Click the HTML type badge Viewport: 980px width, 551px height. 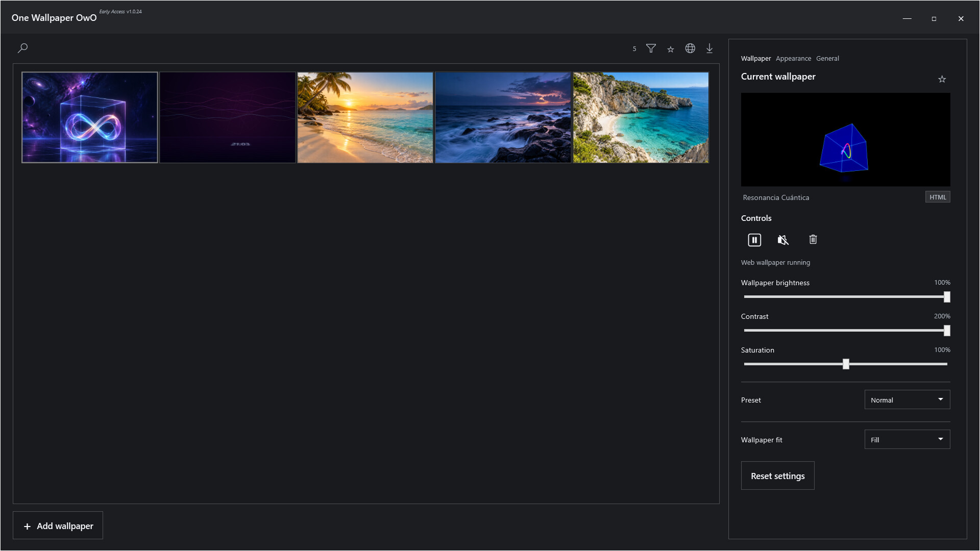(x=938, y=197)
